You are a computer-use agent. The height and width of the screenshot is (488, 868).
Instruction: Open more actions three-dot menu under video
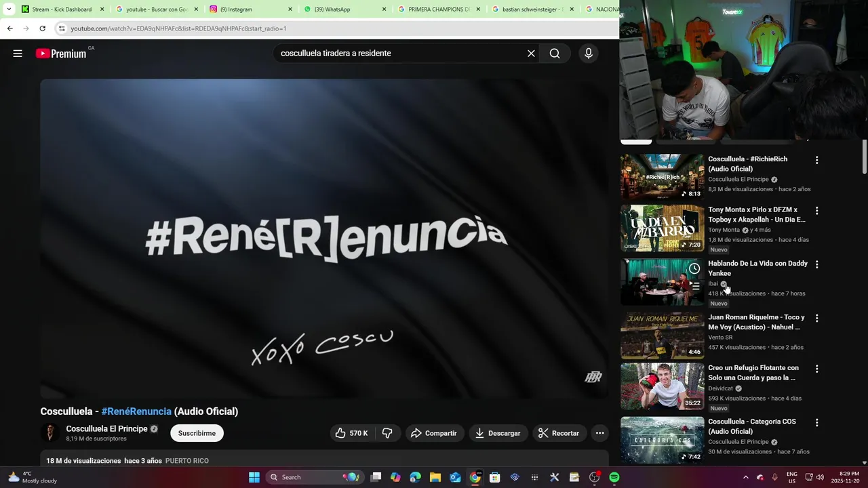(599, 433)
